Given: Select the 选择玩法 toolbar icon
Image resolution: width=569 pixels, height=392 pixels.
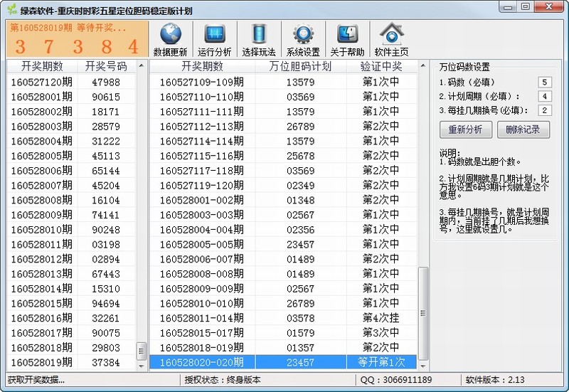Looking at the screenshot, I should tap(258, 35).
